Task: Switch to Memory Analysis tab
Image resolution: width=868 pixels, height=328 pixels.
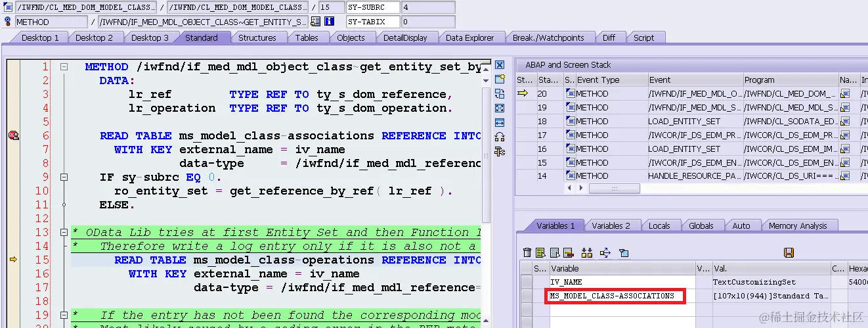Action: click(x=798, y=225)
